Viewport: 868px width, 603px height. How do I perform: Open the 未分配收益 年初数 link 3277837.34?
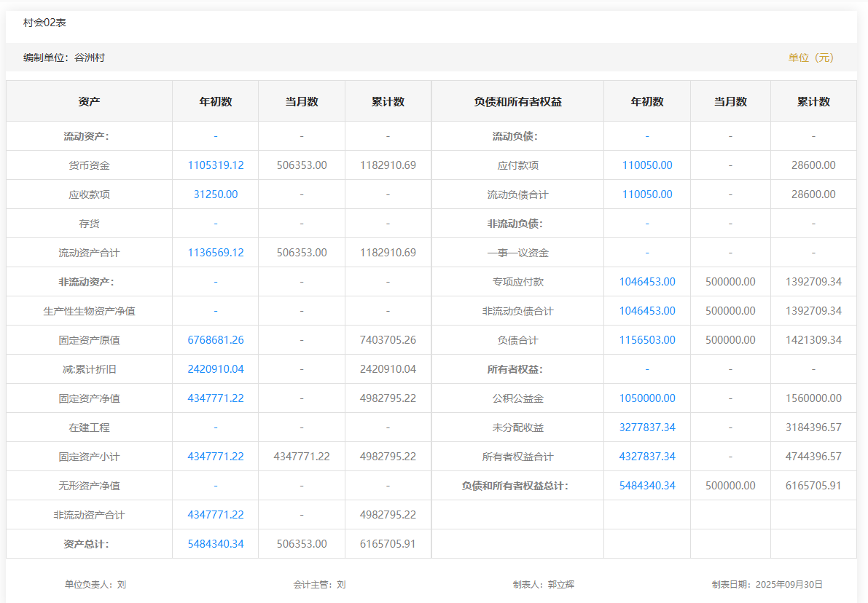(x=647, y=427)
